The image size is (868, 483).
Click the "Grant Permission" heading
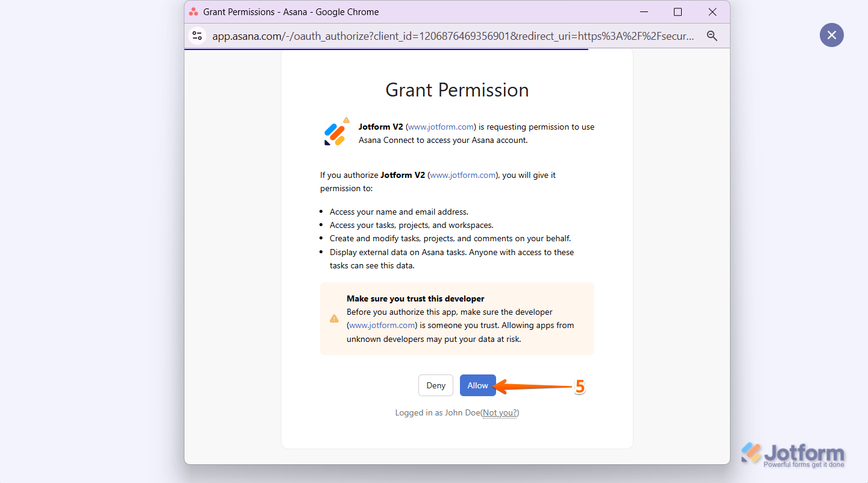(x=457, y=90)
